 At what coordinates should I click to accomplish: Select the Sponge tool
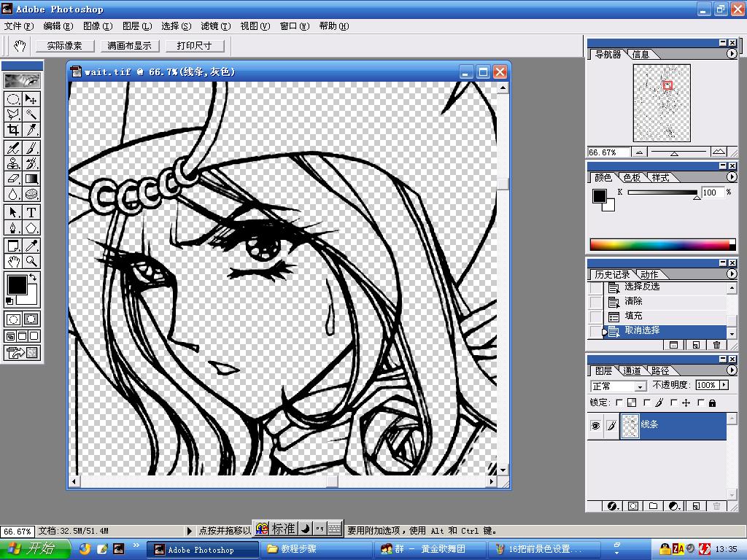31,194
